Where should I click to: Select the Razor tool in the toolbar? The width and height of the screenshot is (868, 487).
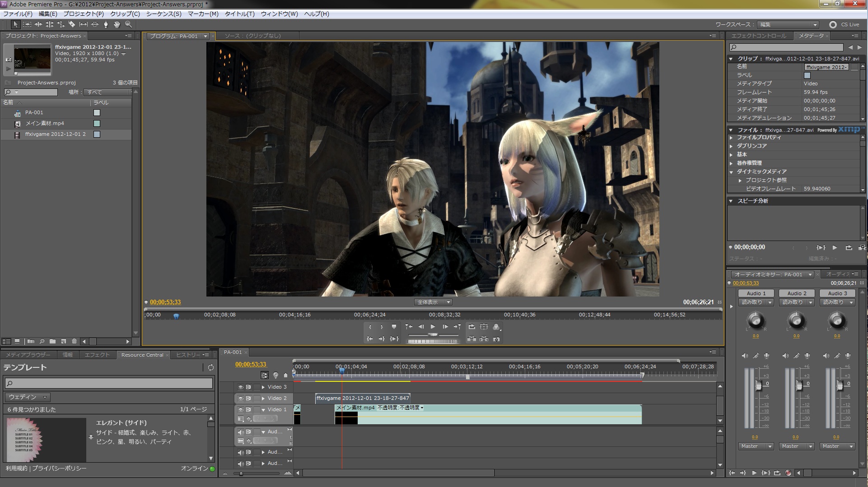click(72, 24)
